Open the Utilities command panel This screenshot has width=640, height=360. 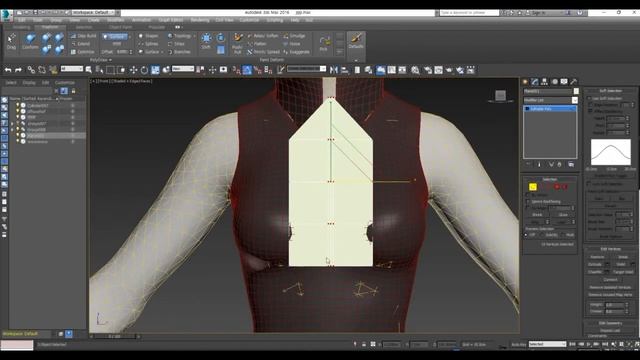pyautogui.click(x=573, y=82)
